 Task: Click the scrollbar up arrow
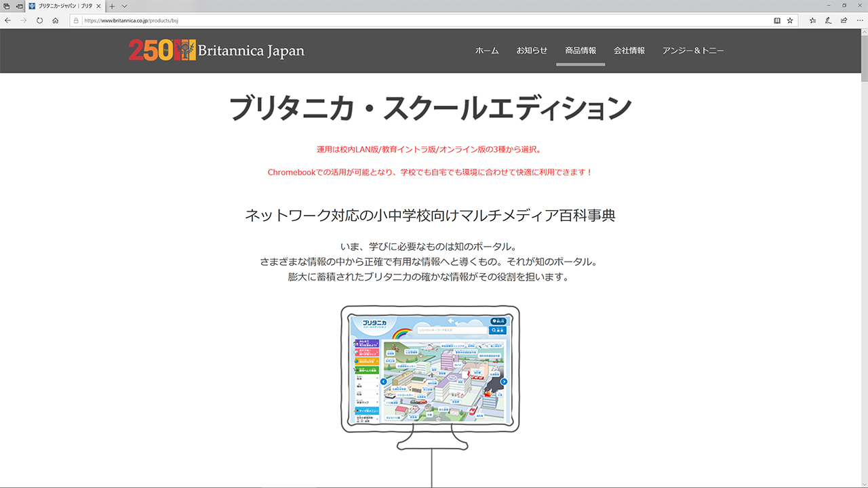point(864,31)
